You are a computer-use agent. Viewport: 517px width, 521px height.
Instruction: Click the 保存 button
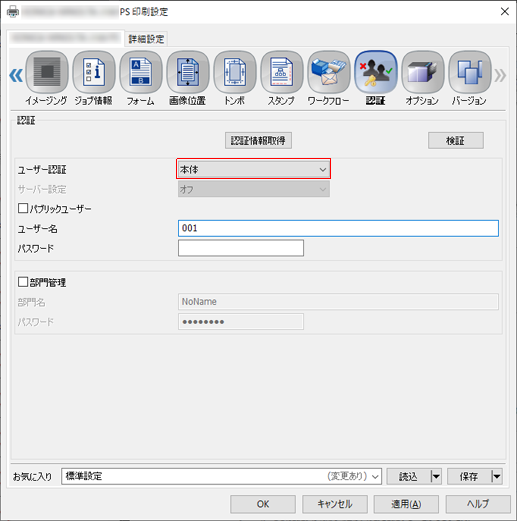point(469,476)
